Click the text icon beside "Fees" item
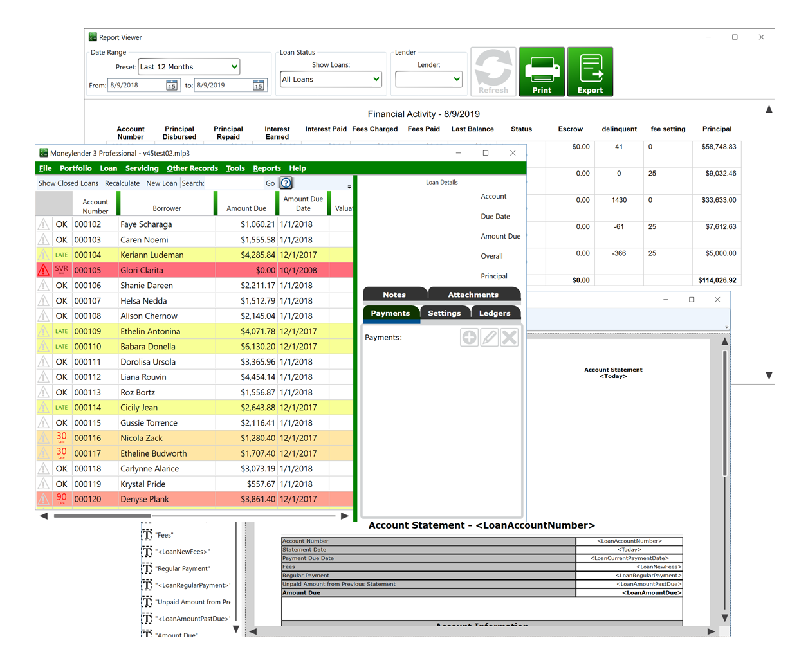 (x=147, y=535)
